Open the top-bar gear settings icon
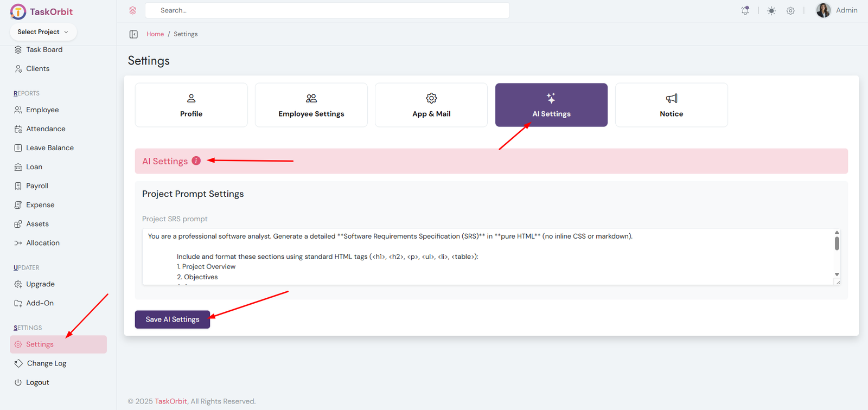The image size is (868, 410). tap(790, 11)
